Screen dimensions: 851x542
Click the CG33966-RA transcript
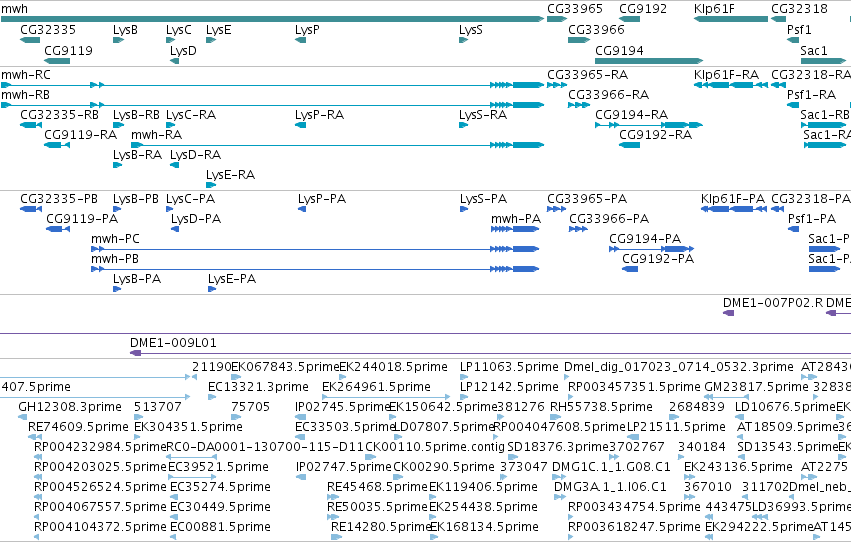pyautogui.click(x=579, y=105)
